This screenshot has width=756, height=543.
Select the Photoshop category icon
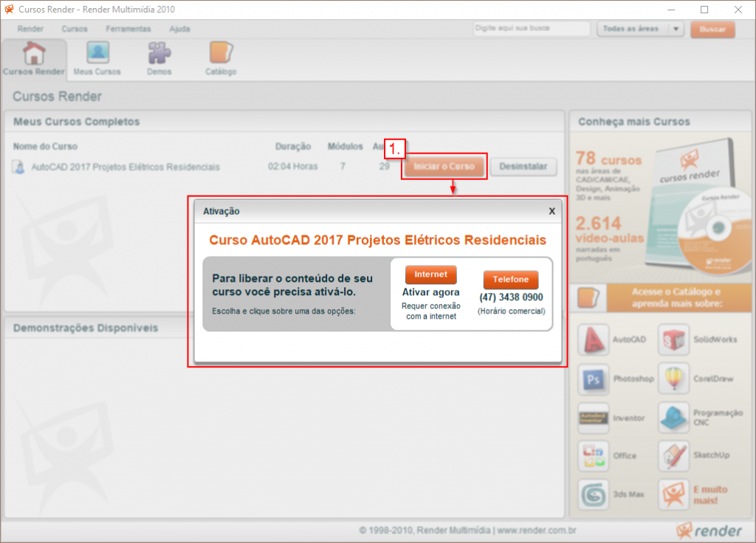point(594,378)
